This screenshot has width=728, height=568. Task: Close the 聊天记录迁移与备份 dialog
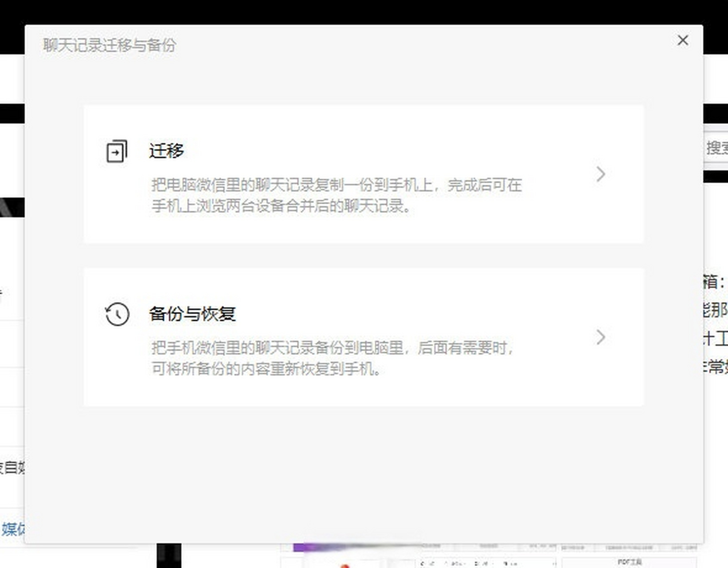click(x=683, y=40)
